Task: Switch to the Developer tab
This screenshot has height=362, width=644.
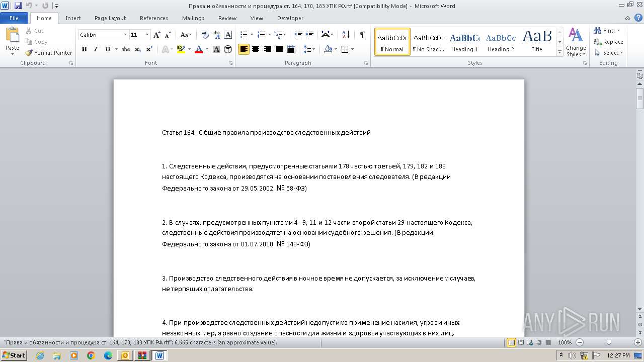Action: pos(290,18)
